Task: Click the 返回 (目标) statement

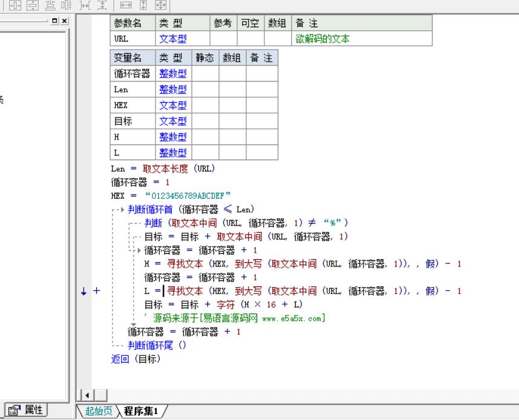Action: click(135, 359)
